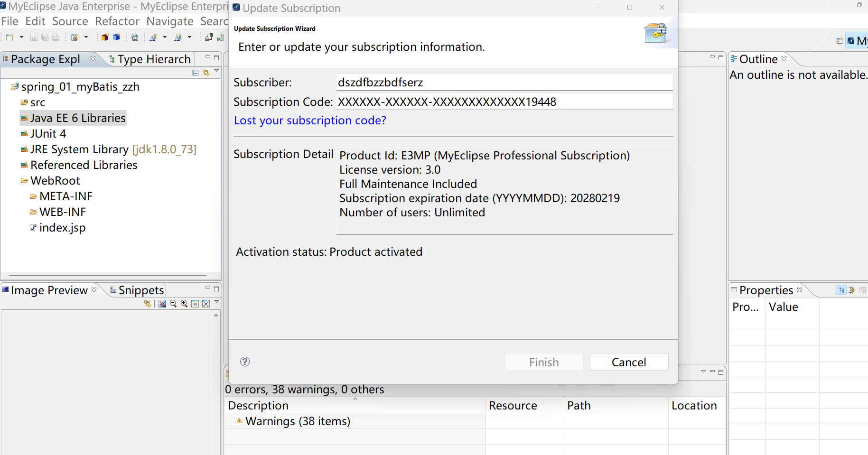This screenshot has height=455, width=868.
Task: Click the Subscription Code input field
Action: tap(504, 102)
